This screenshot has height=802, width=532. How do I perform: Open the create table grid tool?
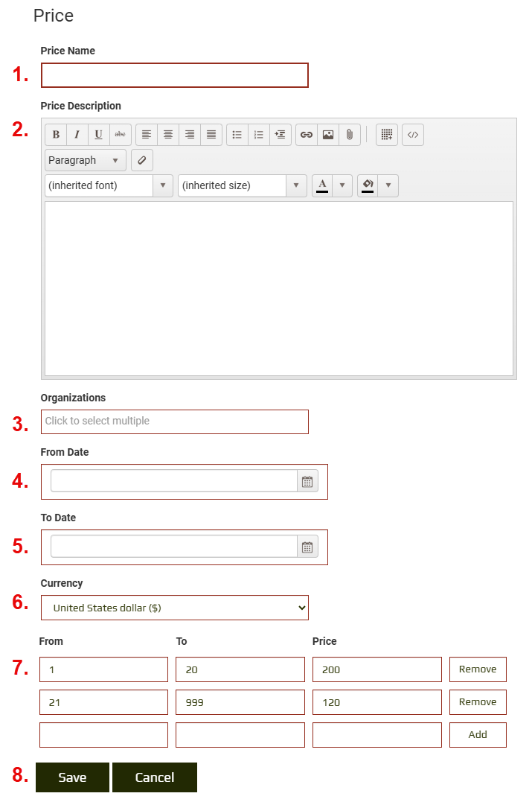pos(386,135)
